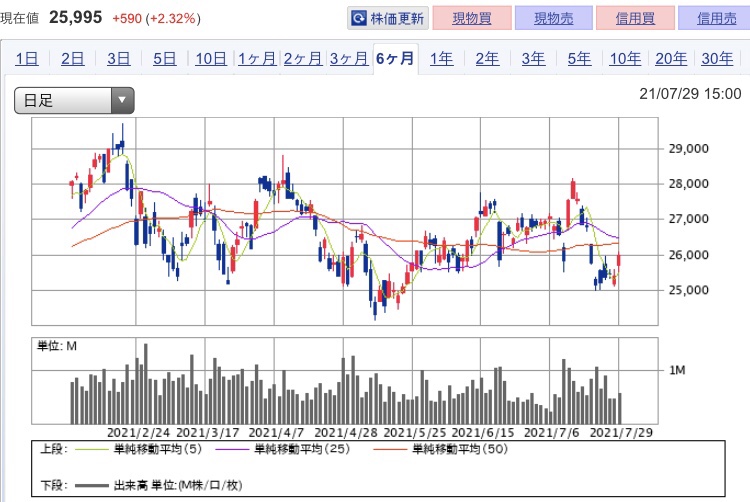750x502 pixels.
Task: Click the purple 25-day moving average legend line
Action: click(x=232, y=449)
